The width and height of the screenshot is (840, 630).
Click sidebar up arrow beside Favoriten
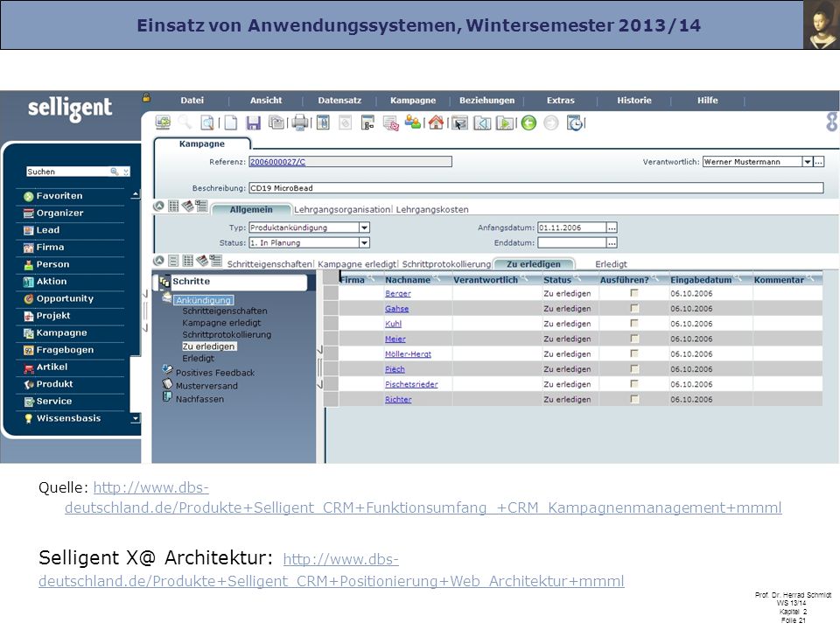coord(136,195)
